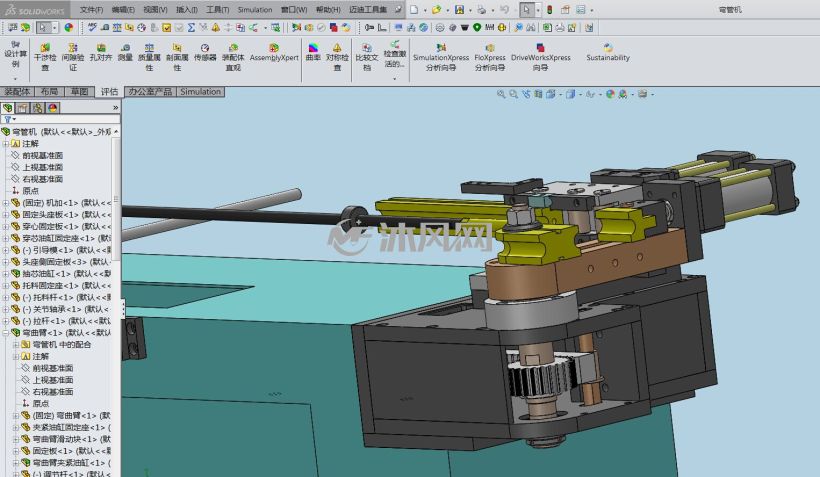The height and width of the screenshot is (477, 820).
Task: Select the ConfigurationManager tab in left panel
Action: [38, 108]
